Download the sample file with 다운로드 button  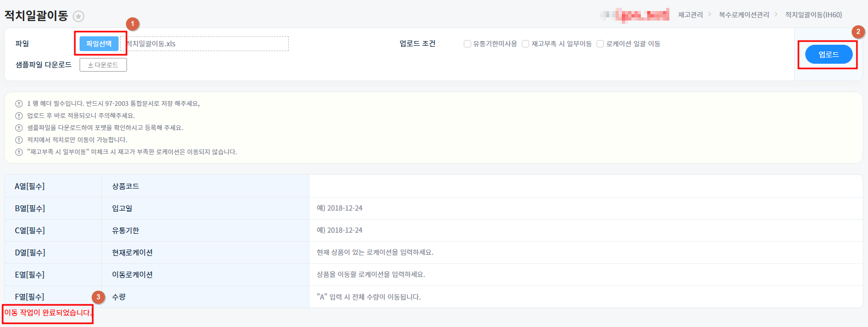[x=103, y=65]
